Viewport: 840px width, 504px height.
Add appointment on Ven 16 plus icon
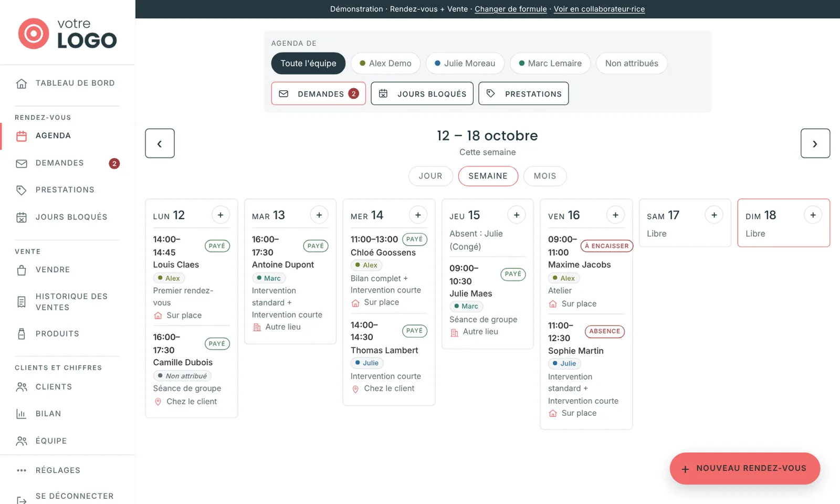point(615,215)
